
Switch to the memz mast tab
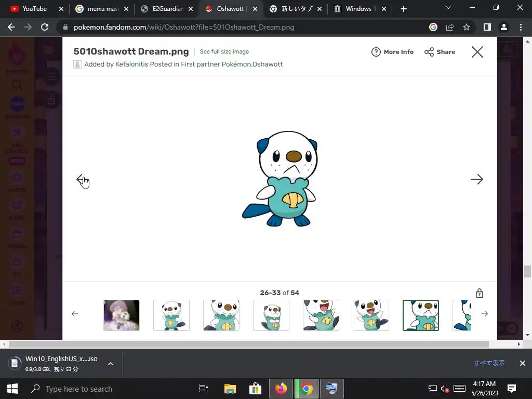(103, 9)
